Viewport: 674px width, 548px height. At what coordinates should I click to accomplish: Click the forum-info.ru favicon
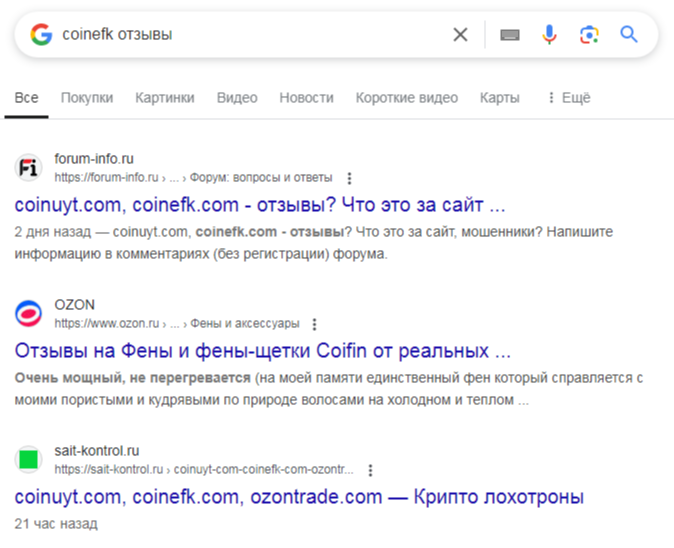pos(28,168)
